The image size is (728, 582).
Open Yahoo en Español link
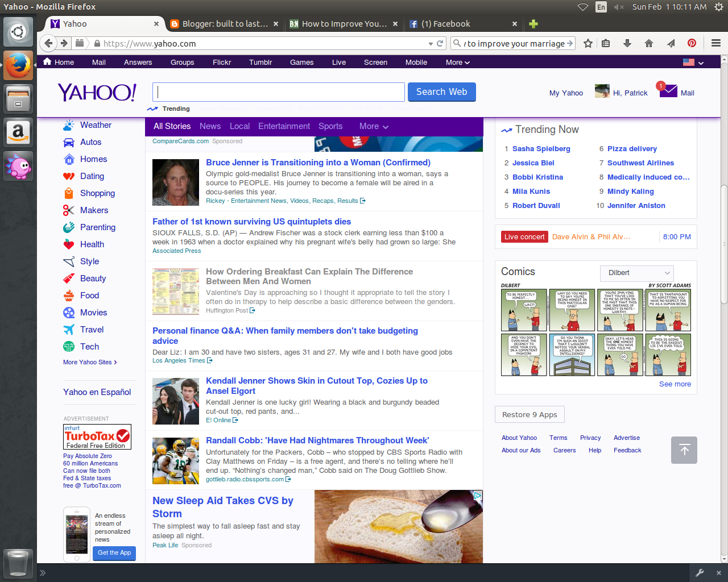click(x=97, y=392)
